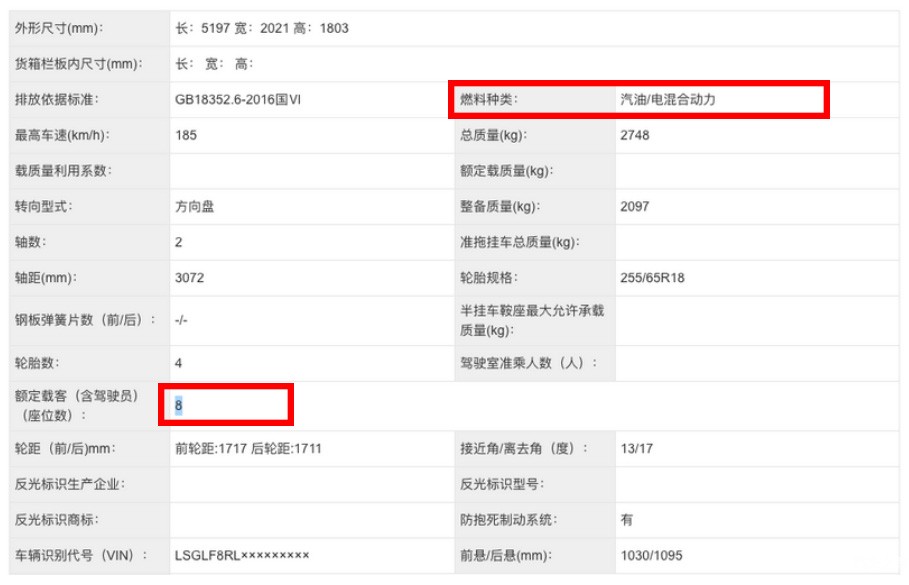
Task: Click tire specification value 255/65R18
Action: pos(652,278)
